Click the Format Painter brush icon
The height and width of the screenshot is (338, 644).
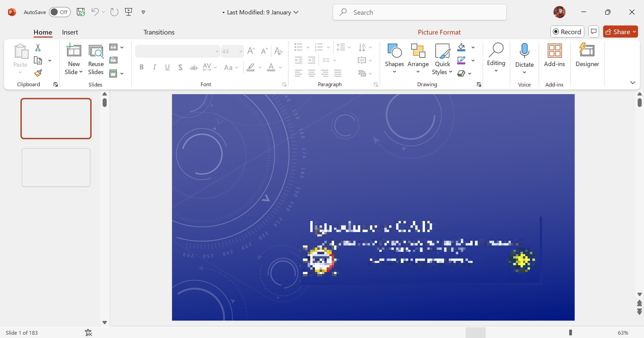coord(38,73)
